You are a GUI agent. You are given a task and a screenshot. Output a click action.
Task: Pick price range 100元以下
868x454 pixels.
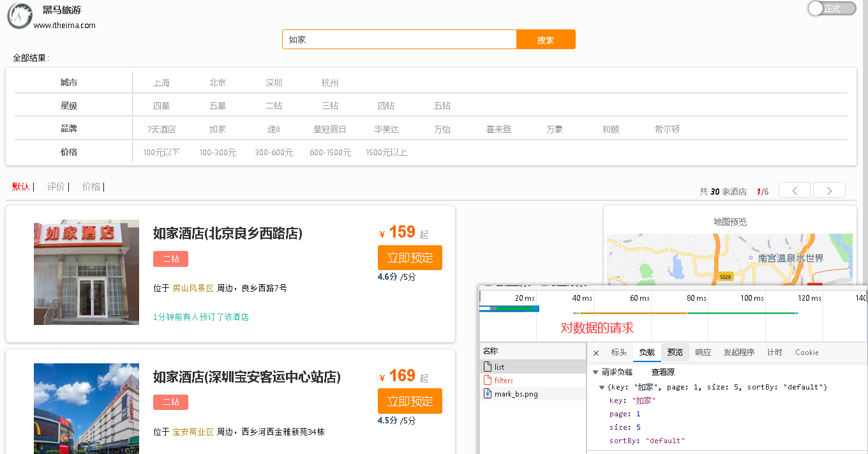(161, 153)
